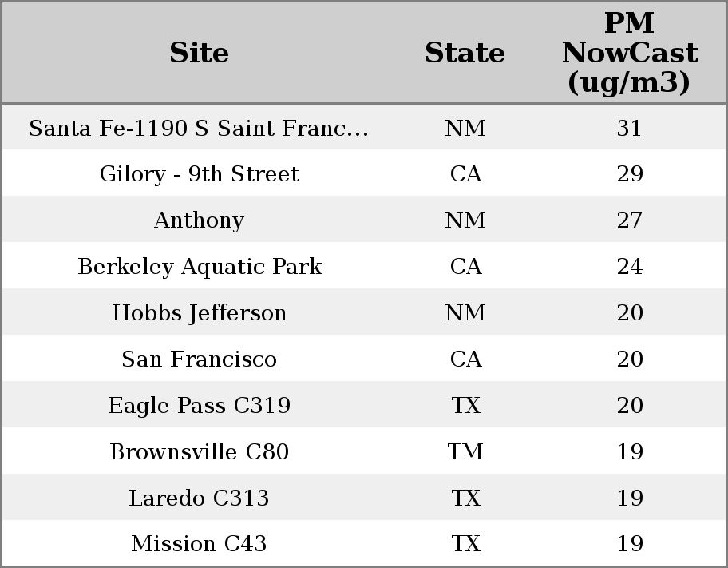Select the Hobbs Jefferson site
The image size is (728, 568).
click(199, 313)
